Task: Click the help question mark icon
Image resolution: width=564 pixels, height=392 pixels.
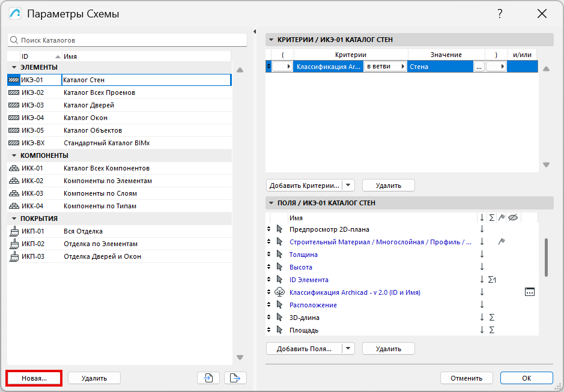Action: [x=500, y=14]
